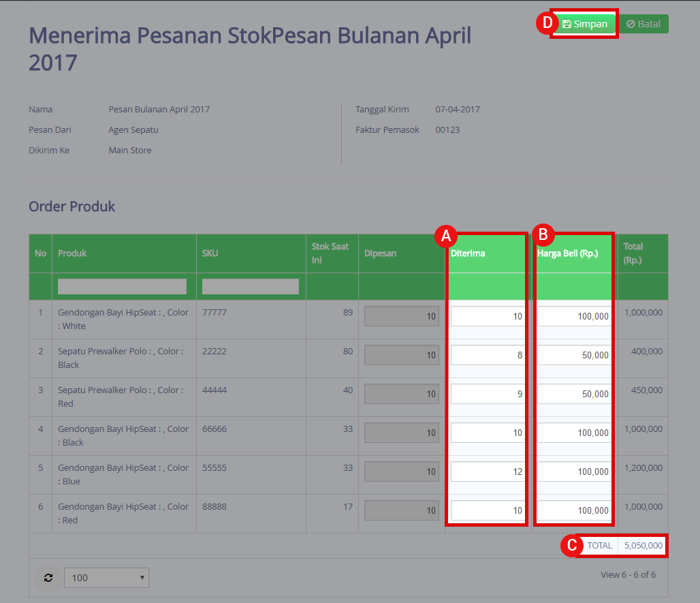This screenshot has height=603, width=700.
Task: Click product name Sepatu Prewalker Polo Color Black
Action: [121, 358]
